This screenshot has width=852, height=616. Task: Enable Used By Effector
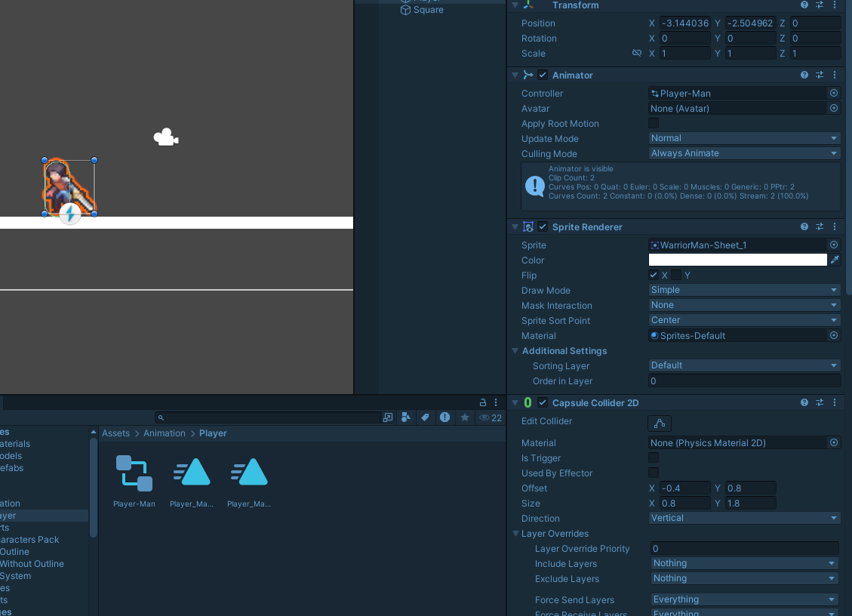[654, 473]
